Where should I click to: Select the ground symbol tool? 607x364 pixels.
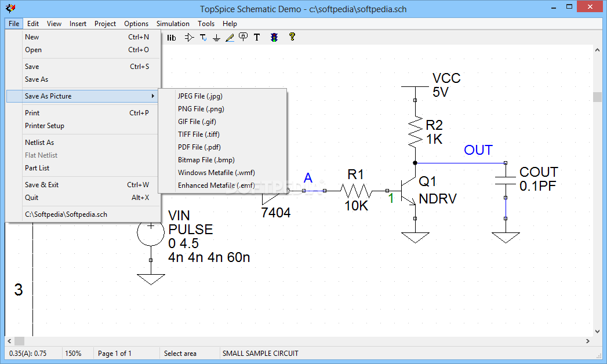[x=216, y=38]
